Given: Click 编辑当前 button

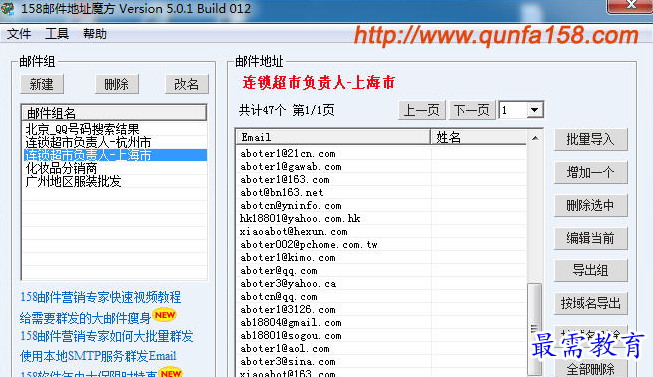Looking at the screenshot, I should [591, 238].
